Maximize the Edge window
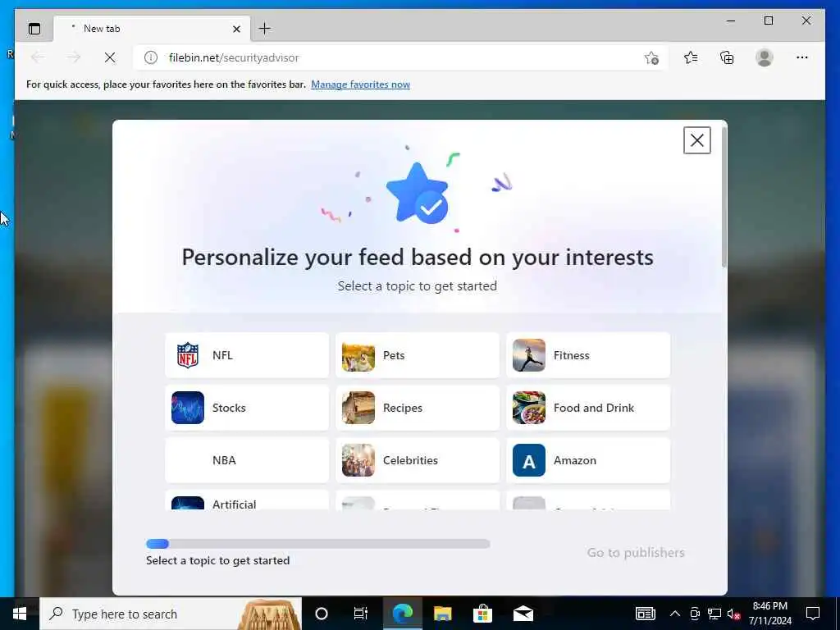This screenshot has height=630, width=840. 769,21
